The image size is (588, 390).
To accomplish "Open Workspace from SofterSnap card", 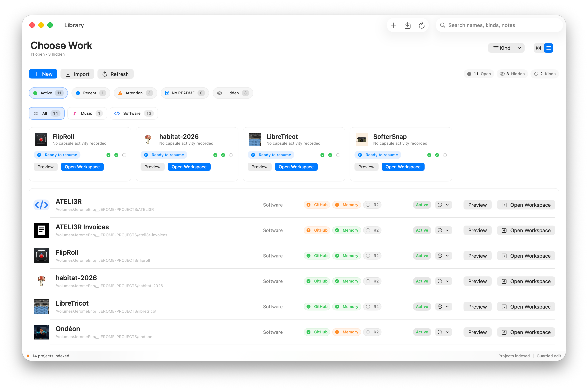I will tap(403, 167).
